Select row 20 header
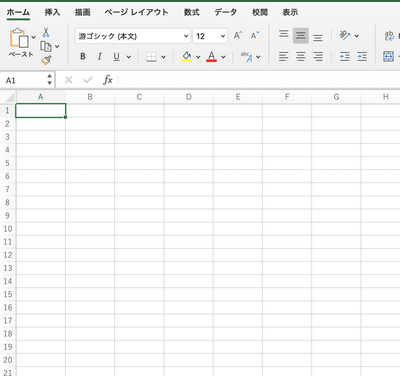Viewport: 400px width, 376px height. [x=8, y=360]
